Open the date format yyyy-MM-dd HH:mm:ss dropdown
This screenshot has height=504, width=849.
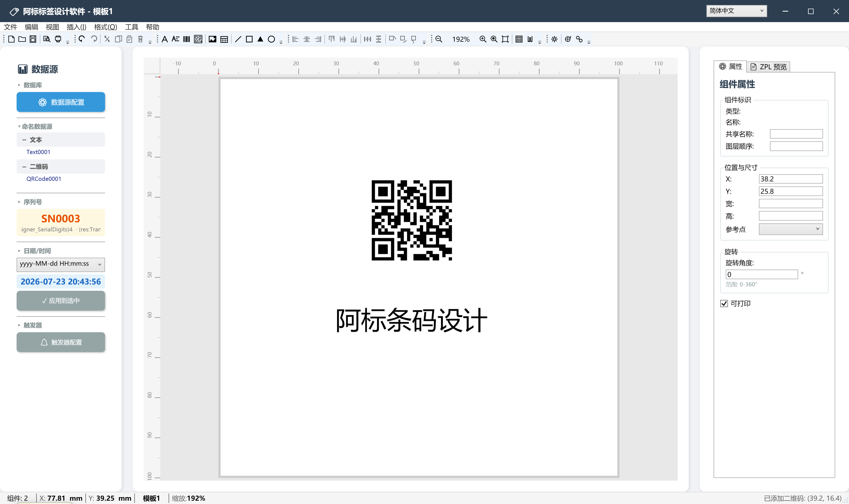[61, 264]
